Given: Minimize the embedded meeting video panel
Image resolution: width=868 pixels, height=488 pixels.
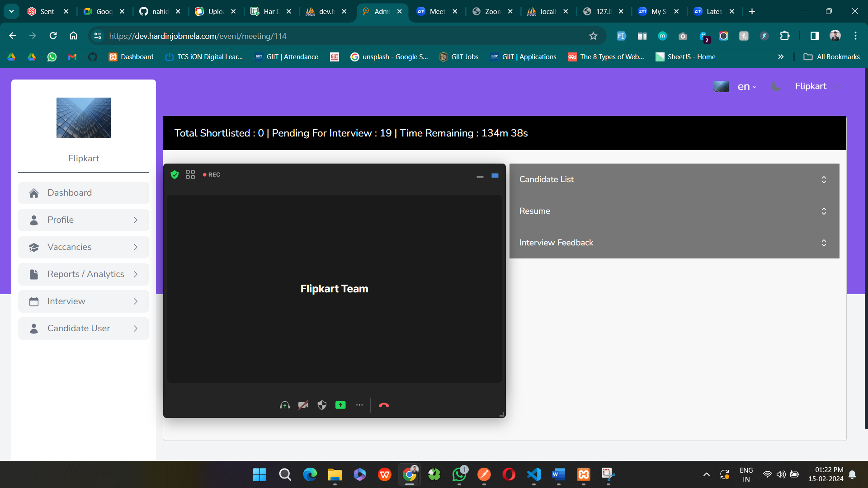Looking at the screenshot, I should (x=480, y=177).
